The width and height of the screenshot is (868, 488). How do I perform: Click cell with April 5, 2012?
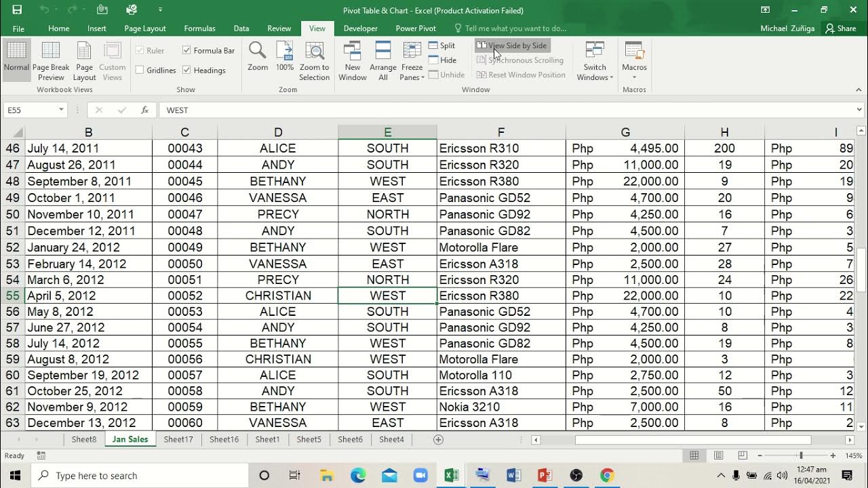pyautogui.click(x=88, y=296)
